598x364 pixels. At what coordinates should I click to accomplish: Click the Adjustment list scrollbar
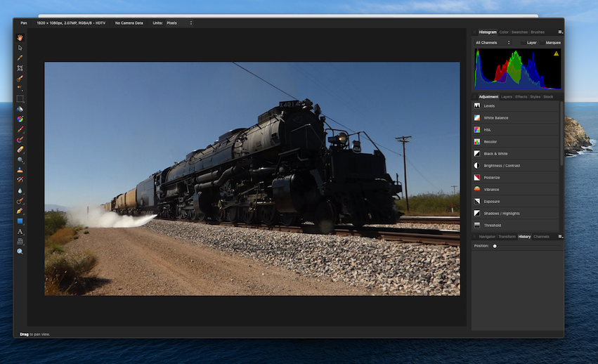click(x=561, y=134)
